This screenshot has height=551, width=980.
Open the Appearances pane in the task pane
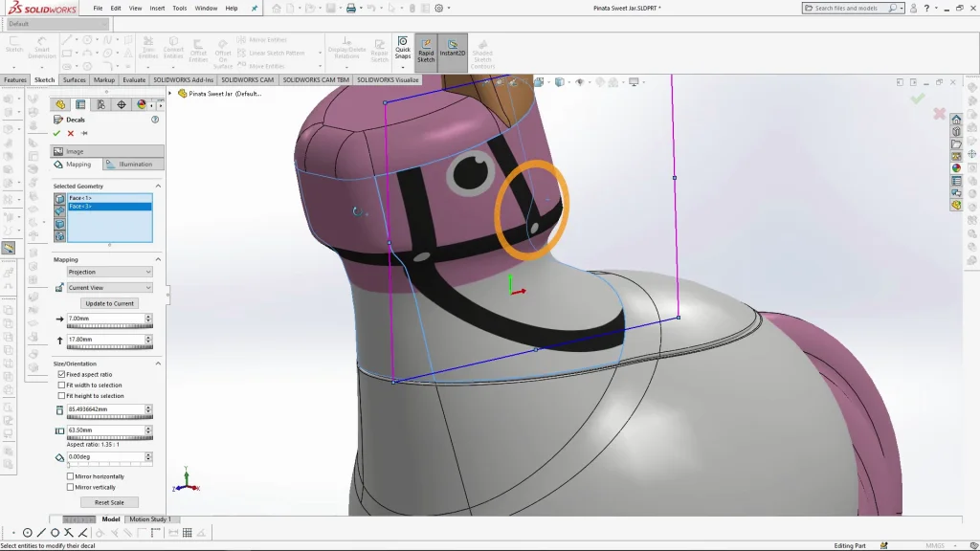point(956,168)
